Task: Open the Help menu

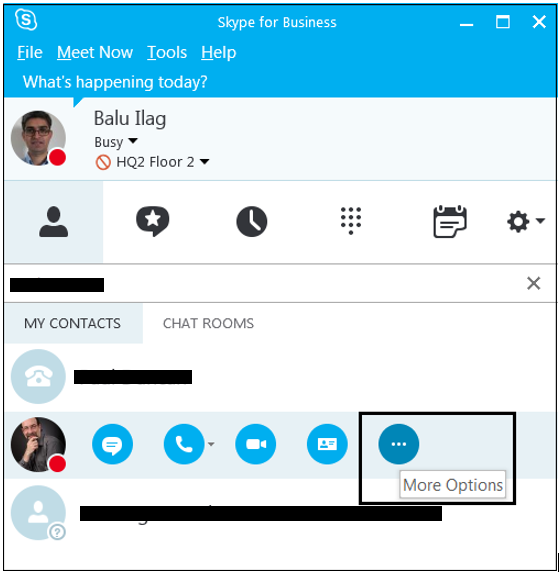Action: tap(219, 53)
